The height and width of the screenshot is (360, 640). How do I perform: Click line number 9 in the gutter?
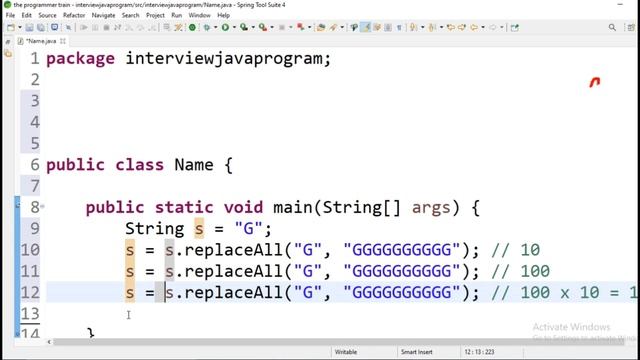coord(35,229)
